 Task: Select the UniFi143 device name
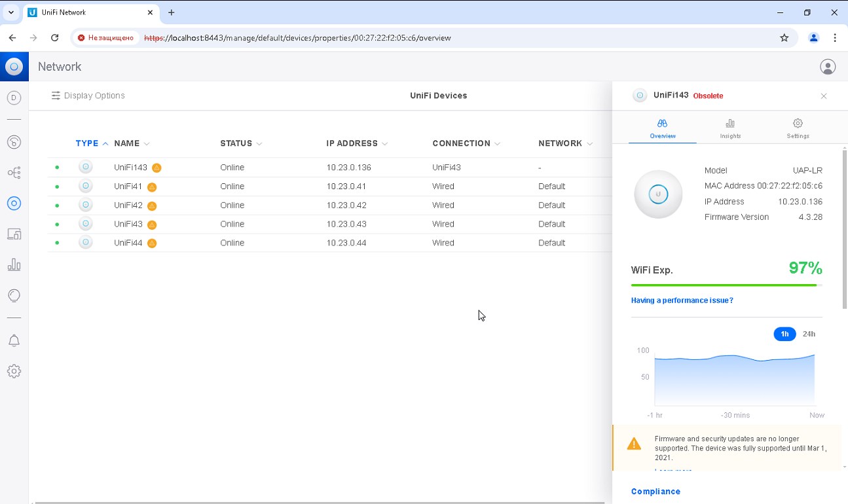tap(130, 168)
